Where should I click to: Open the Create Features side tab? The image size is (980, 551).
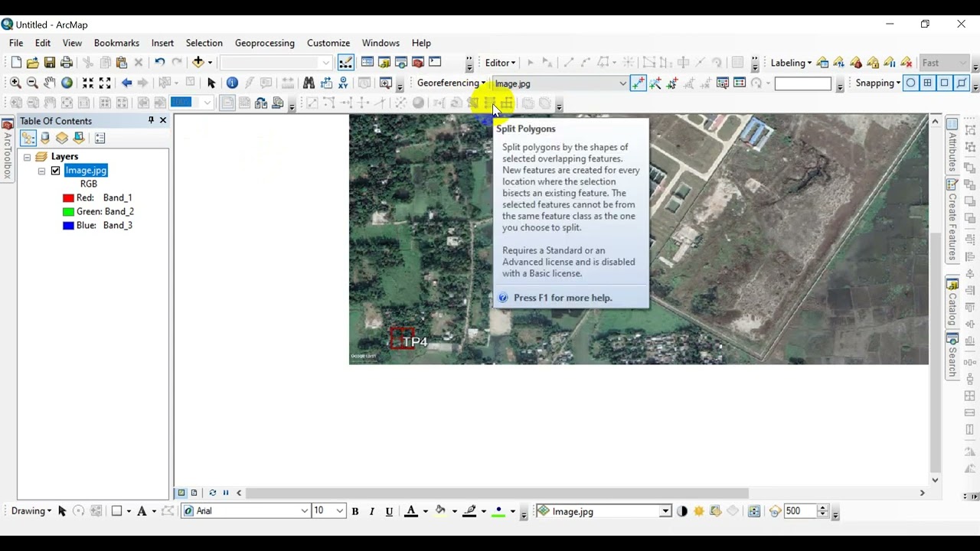coord(952,220)
